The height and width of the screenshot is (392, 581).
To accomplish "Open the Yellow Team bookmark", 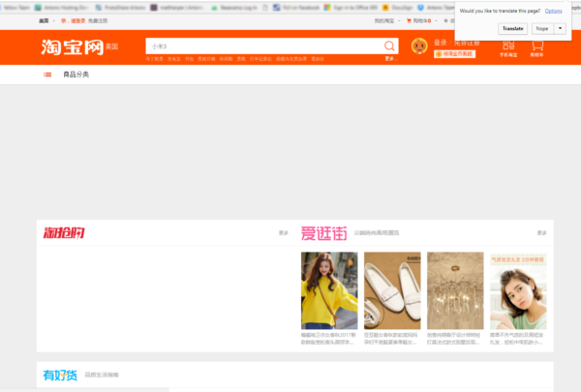I will click(x=15, y=8).
